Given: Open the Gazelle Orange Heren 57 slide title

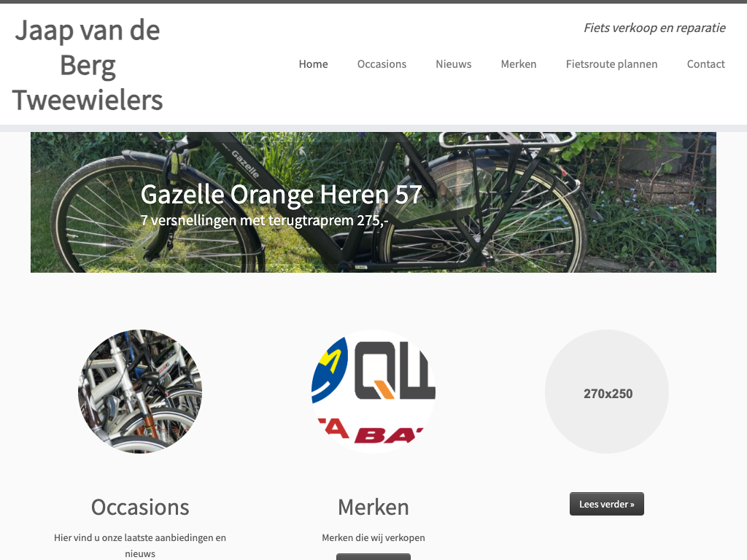Looking at the screenshot, I should [281, 194].
